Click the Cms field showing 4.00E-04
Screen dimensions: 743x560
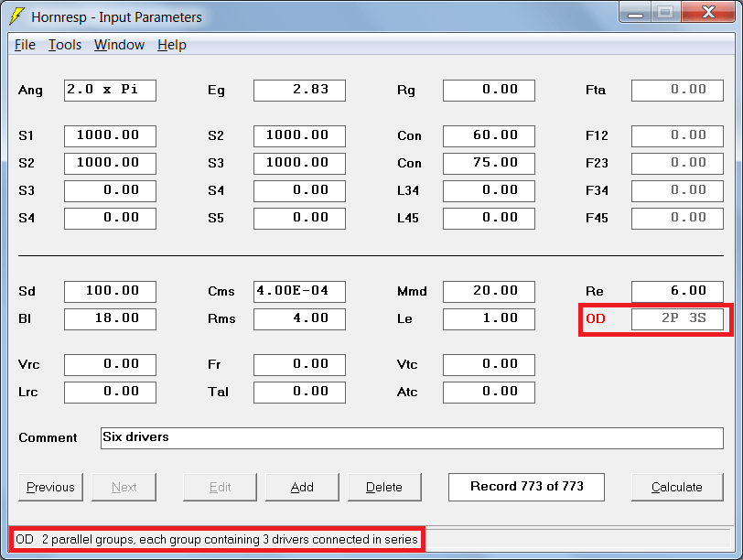coord(299,291)
